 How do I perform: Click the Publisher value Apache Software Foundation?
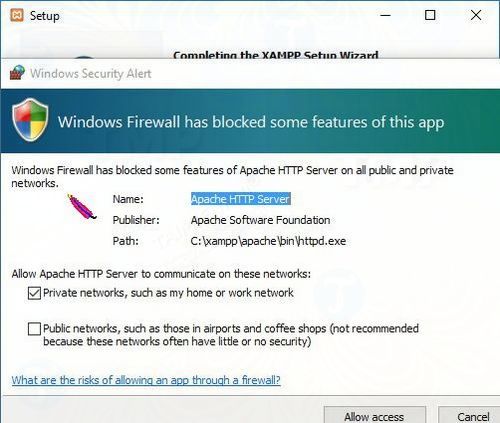pyautogui.click(x=260, y=220)
